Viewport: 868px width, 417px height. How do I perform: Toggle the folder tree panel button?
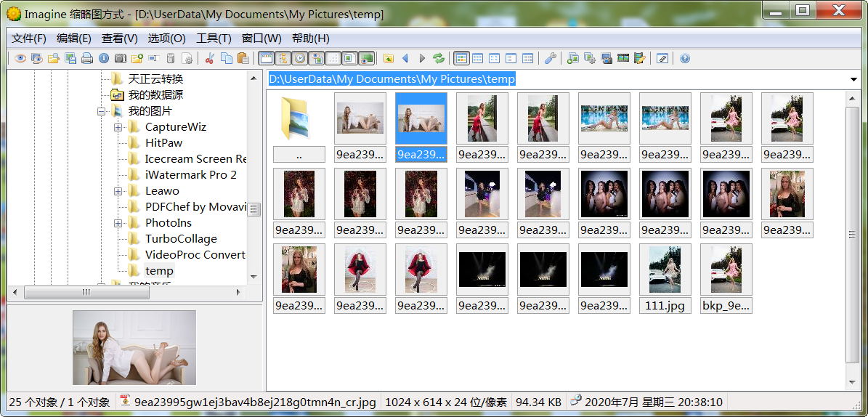tap(283, 59)
